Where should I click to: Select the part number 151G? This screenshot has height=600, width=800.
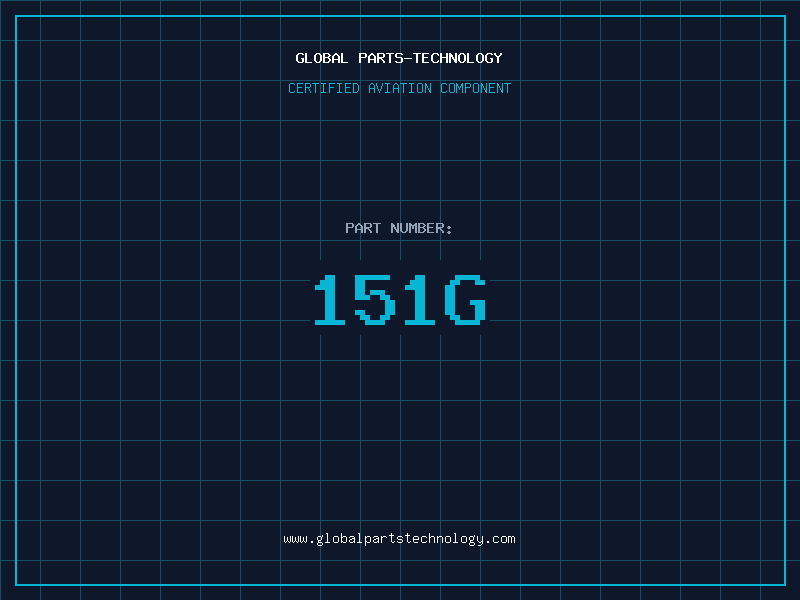click(x=400, y=299)
